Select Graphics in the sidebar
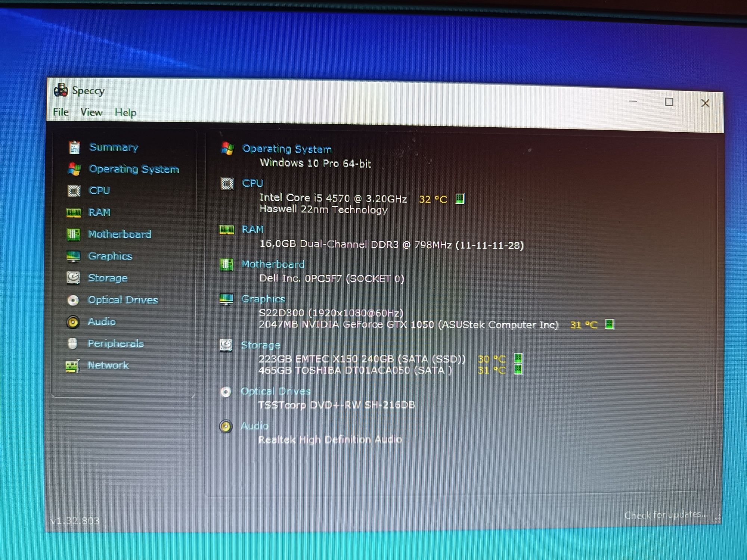The width and height of the screenshot is (747, 560). [x=110, y=256]
